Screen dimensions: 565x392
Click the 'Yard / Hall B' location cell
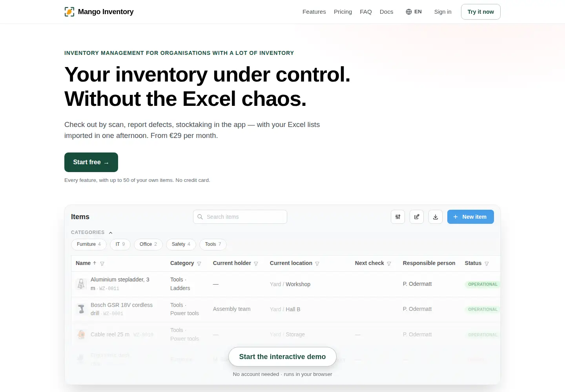(x=285, y=309)
